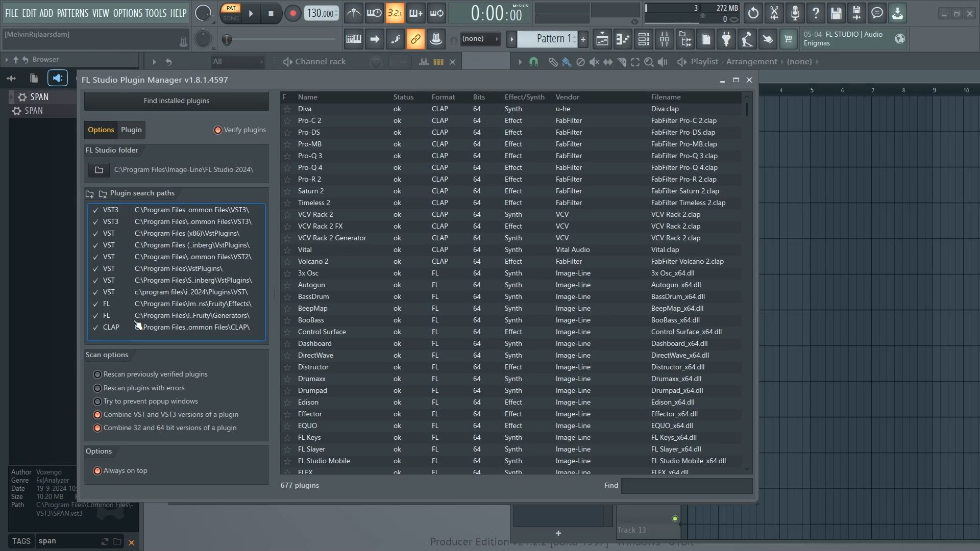Expand the first SPAN browser item
Image resolution: width=980 pixels, height=551 pixels.
click(x=12, y=97)
